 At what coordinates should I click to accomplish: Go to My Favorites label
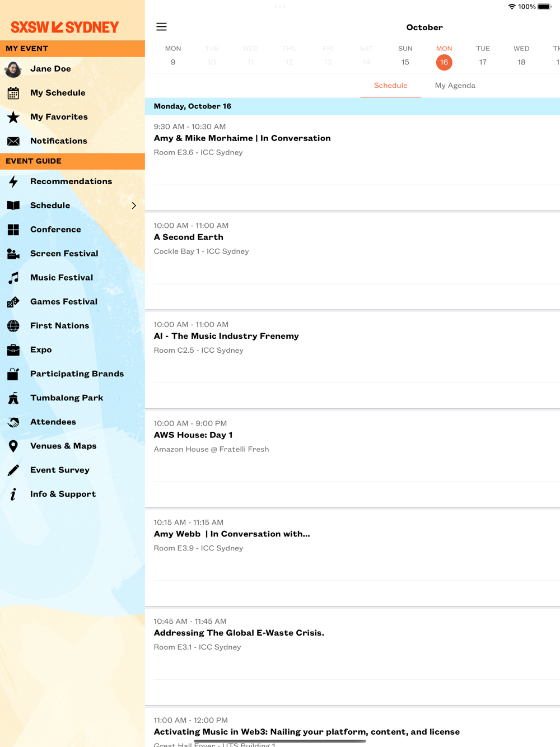click(59, 117)
